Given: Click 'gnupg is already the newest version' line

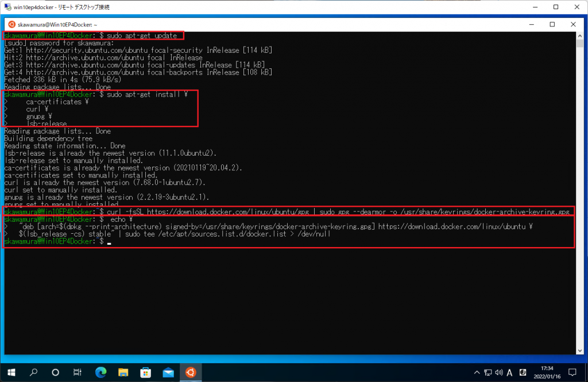Looking at the screenshot, I should coord(106,198).
